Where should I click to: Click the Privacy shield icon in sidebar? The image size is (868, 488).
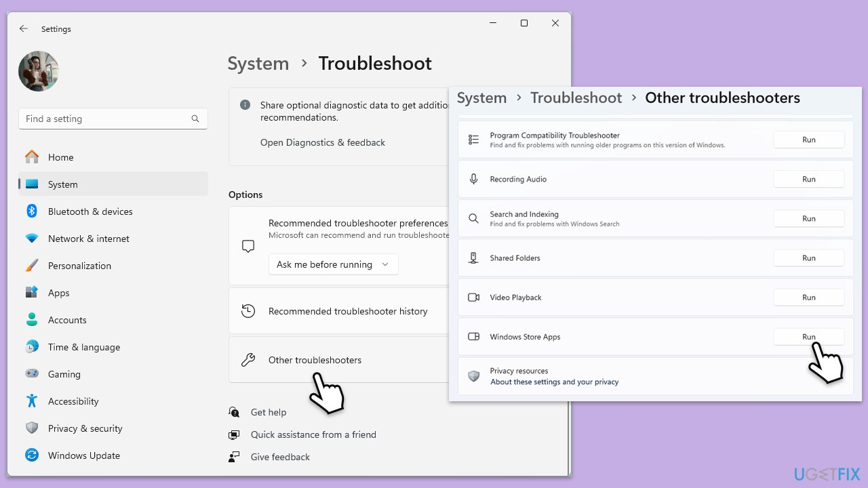tap(32, 428)
